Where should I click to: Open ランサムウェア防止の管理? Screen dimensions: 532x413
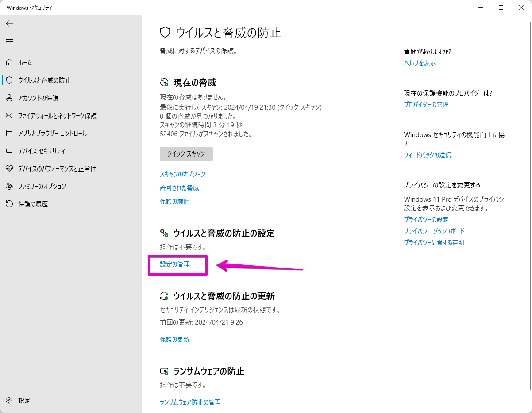(190, 402)
